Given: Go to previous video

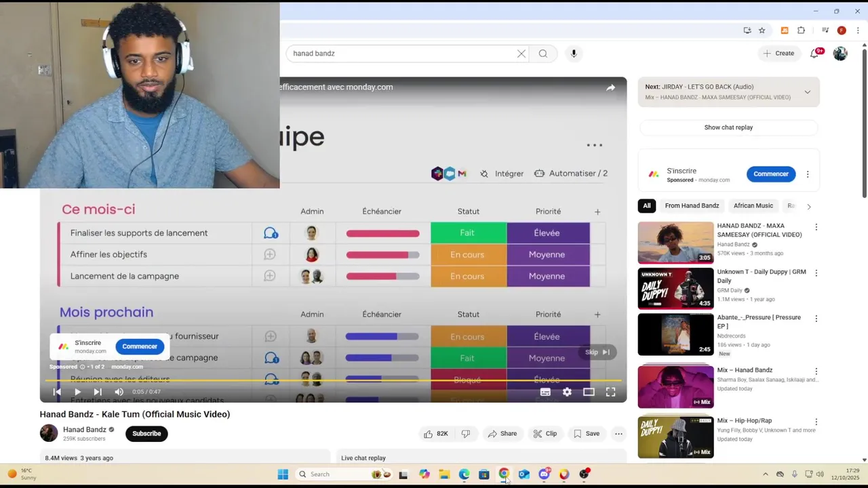Looking at the screenshot, I should pyautogui.click(x=57, y=392).
